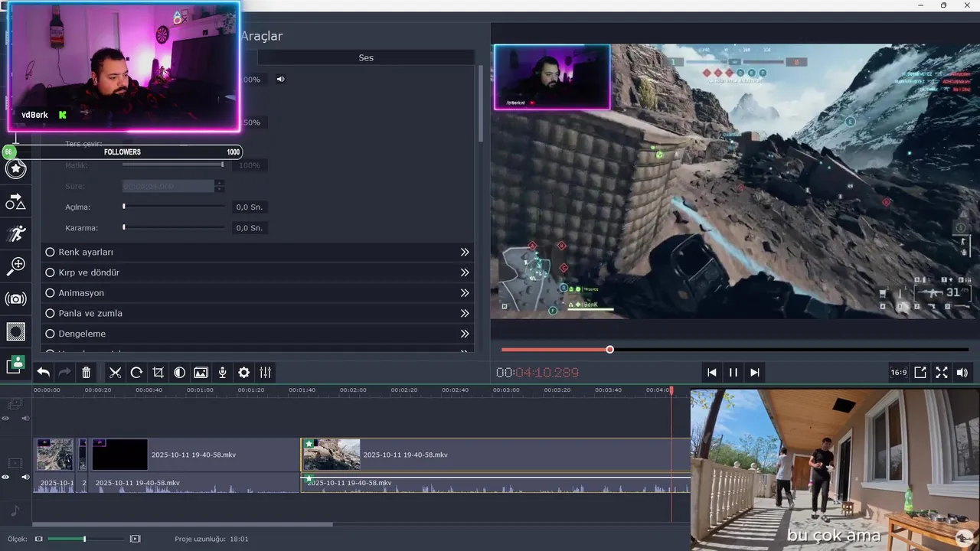The height and width of the screenshot is (551, 980).
Task: Open the crop tool
Action: pos(158,373)
